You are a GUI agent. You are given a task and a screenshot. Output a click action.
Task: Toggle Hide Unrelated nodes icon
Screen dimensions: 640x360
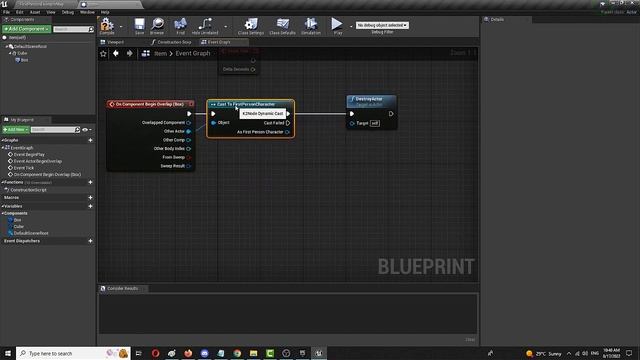[x=205, y=26]
